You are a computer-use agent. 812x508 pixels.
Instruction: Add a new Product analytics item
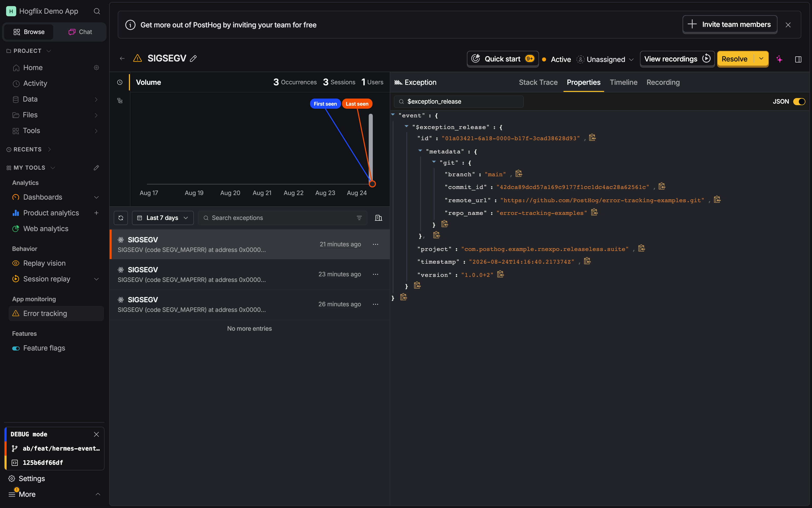96,213
